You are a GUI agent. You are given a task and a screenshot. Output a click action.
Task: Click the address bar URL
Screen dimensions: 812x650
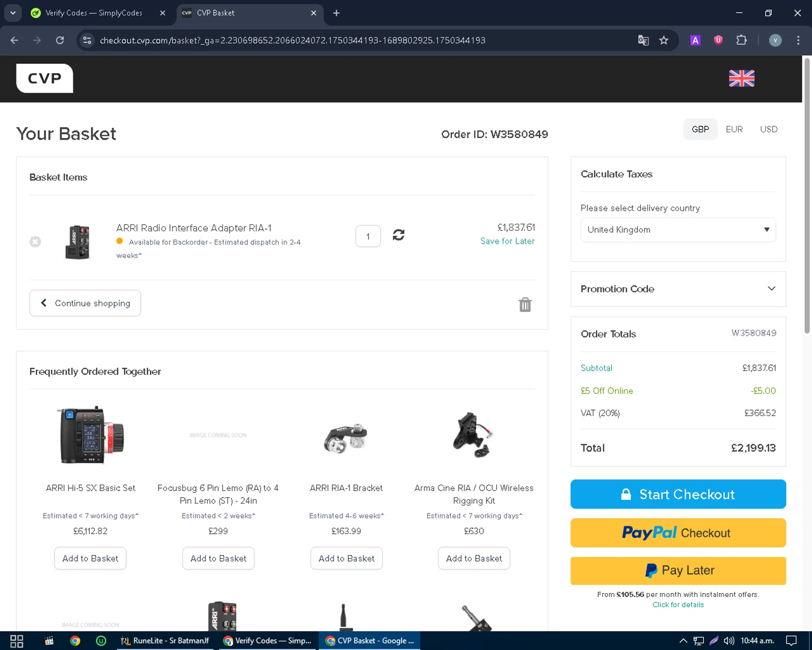292,40
